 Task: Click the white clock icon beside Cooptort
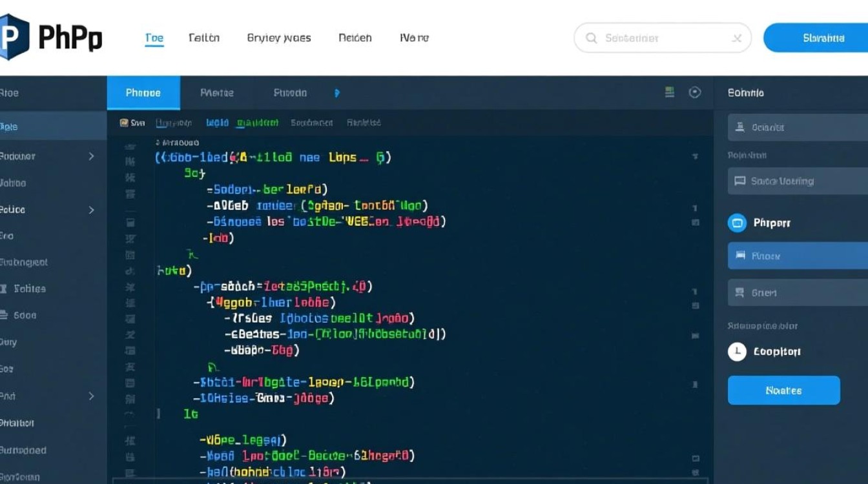[737, 352]
